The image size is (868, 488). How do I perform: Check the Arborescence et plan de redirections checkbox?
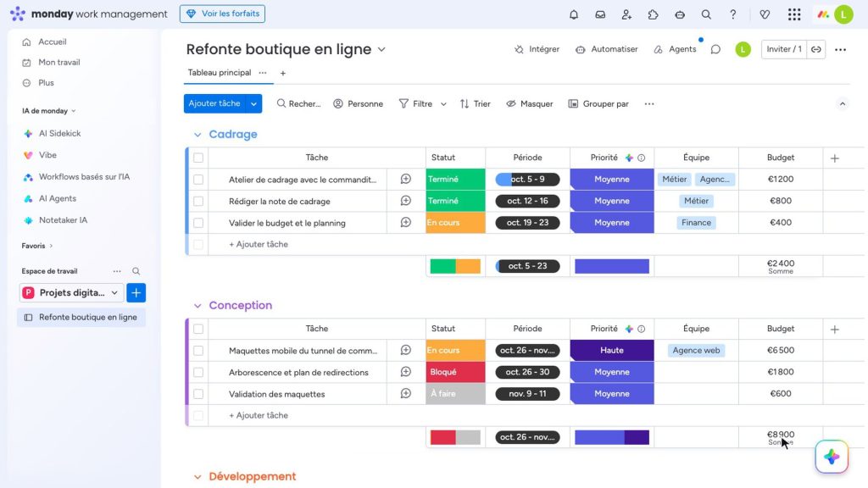pos(198,373)
